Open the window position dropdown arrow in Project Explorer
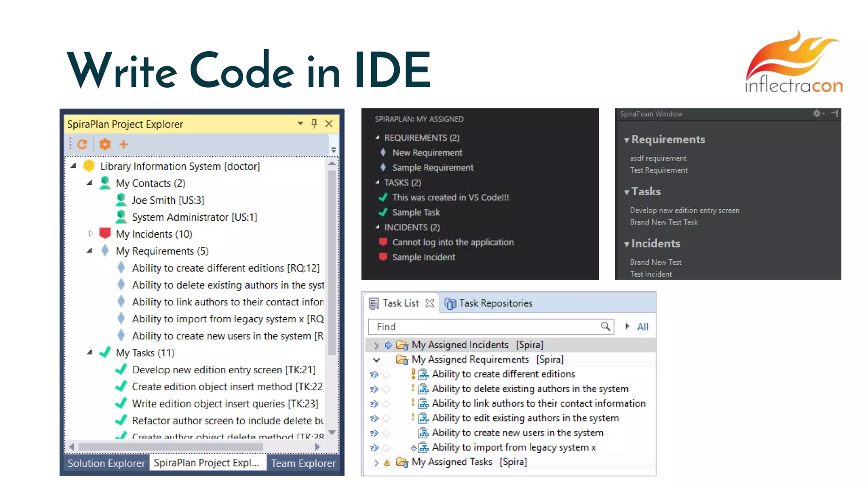The height and width of the screenshot is (488, 868). click(300, 123)
